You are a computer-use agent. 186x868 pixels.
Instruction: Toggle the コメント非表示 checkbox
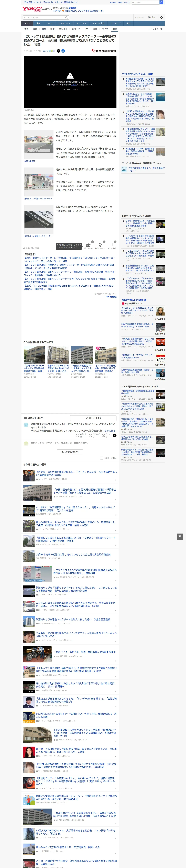(102, 458)
